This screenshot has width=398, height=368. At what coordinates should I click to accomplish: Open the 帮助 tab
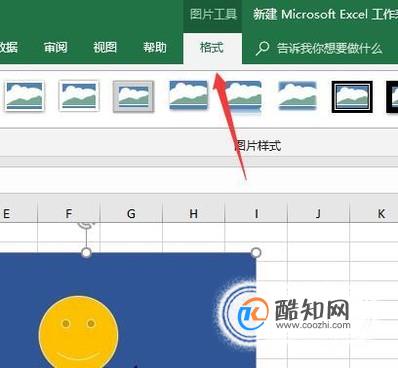point(155,48)
